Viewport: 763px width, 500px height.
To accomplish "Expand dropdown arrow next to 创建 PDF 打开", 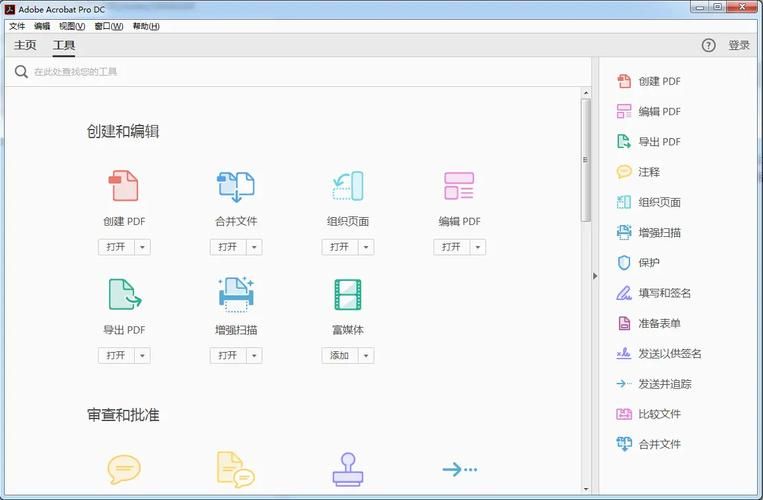I will pyautogui.click(x=142, y=247).
